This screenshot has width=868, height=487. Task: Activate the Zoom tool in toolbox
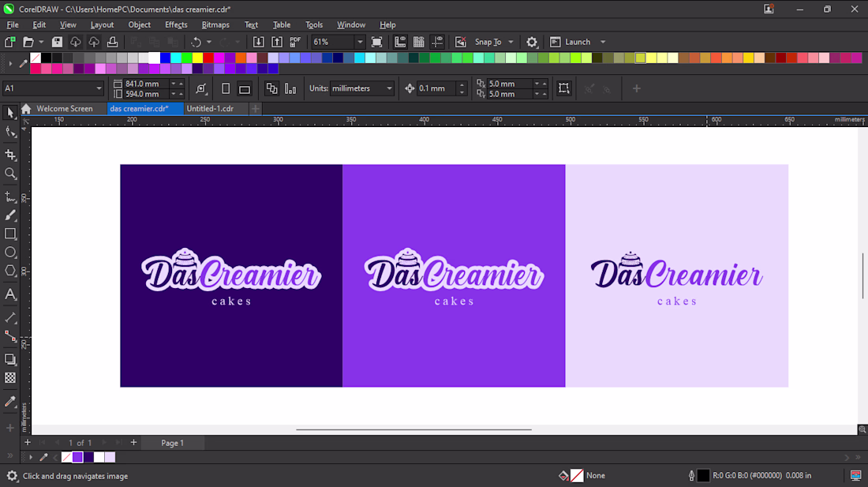coord(10,174)
